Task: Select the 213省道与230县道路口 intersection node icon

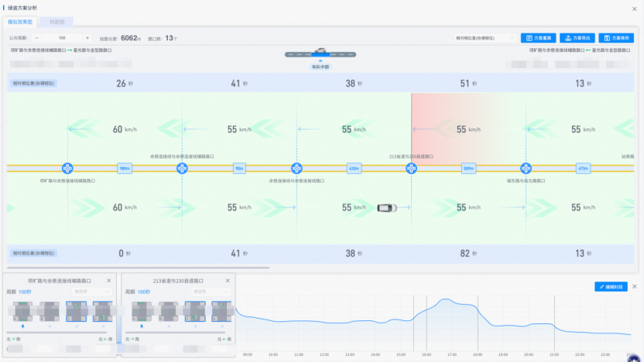Action: coord(411,168)
